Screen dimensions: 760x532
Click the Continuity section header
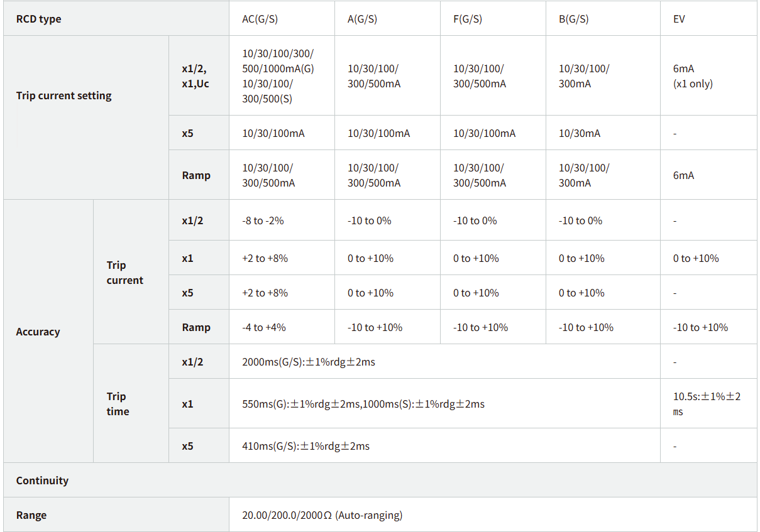click(x=42, y=480)
